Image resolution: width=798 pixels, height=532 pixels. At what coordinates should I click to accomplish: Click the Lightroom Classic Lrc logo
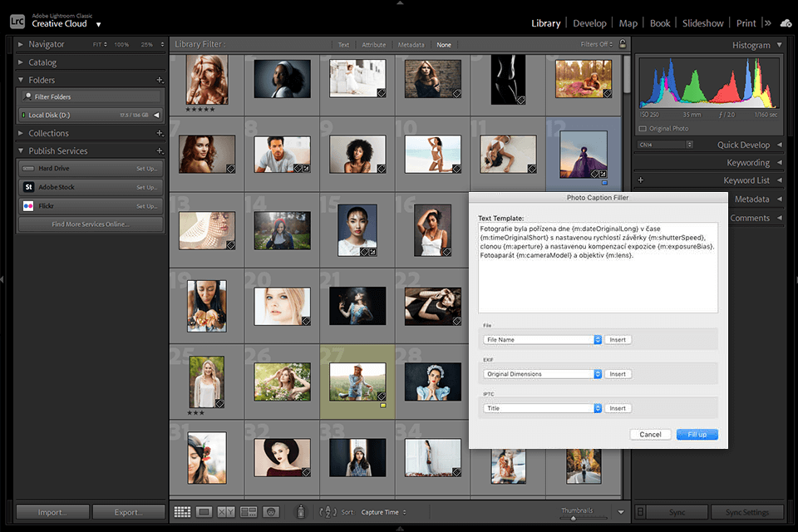17,22
